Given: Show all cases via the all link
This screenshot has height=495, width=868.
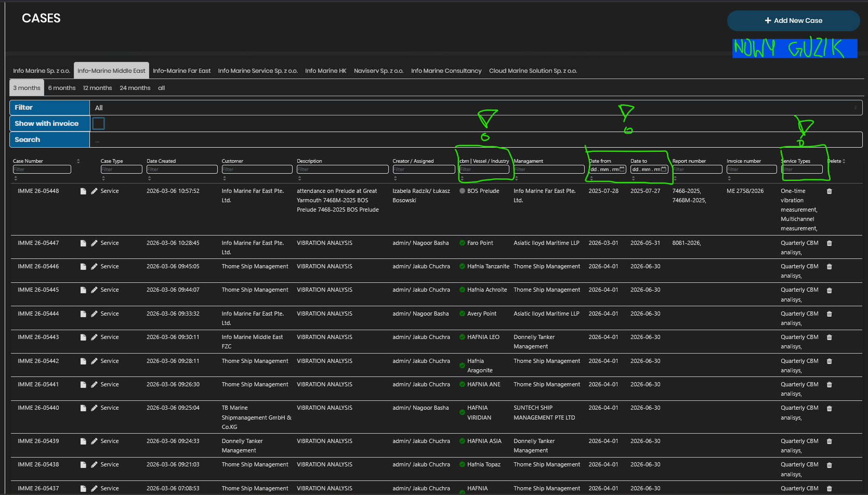Looking at the screenshot, I should click(x=161, y=88).
